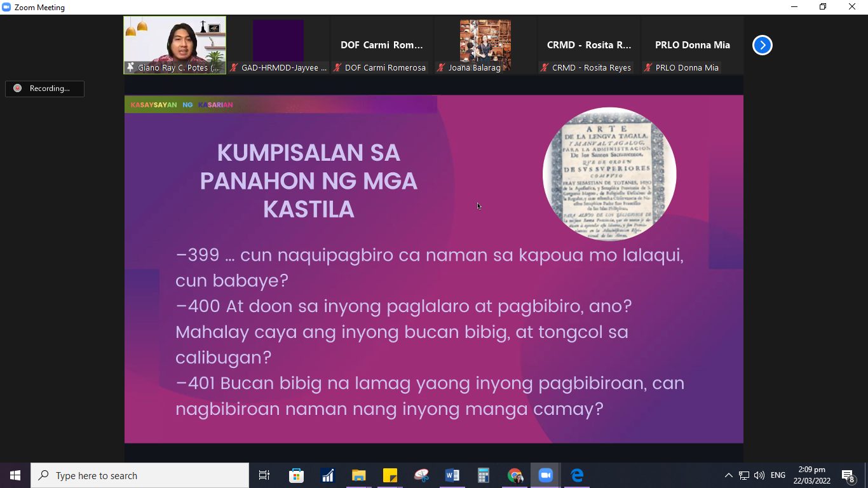Click muted microphone icon beside Joana Balarag
868x488 pixels.
(441, 67)
